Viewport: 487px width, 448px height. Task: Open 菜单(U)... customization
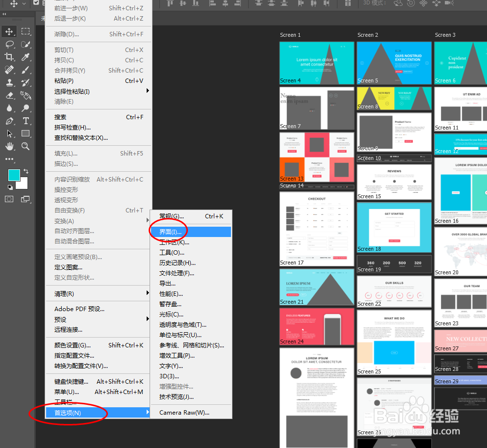click(99, 392)
